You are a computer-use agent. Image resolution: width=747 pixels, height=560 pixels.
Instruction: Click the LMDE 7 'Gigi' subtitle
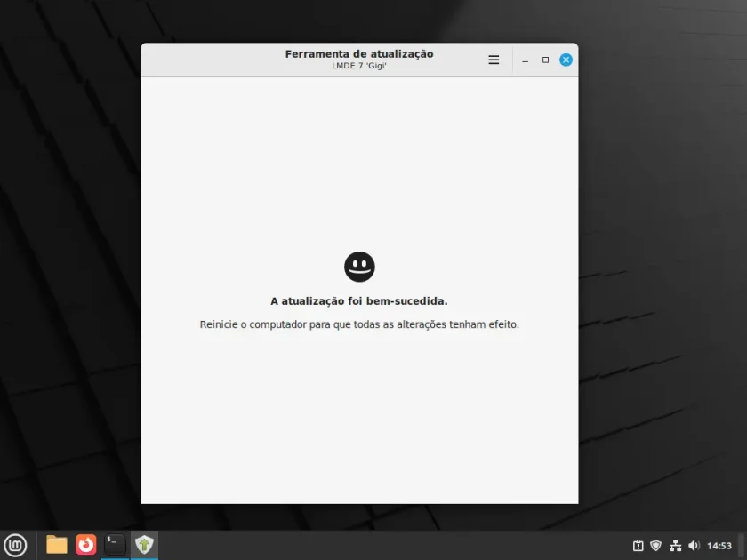[x=359, y=66]
